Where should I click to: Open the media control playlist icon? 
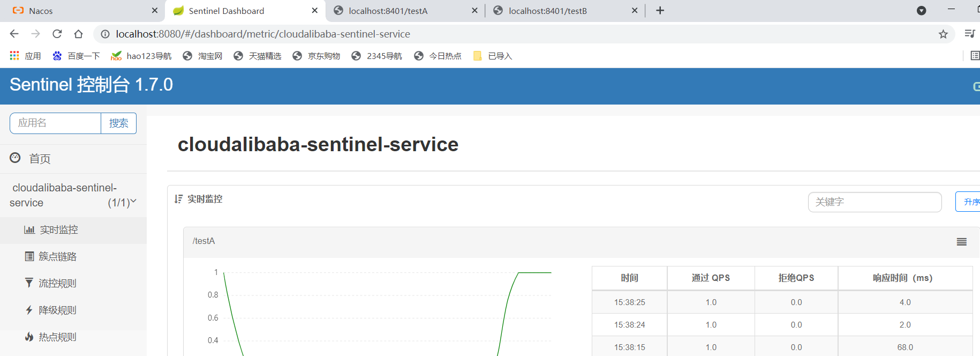tap(970, 34)
